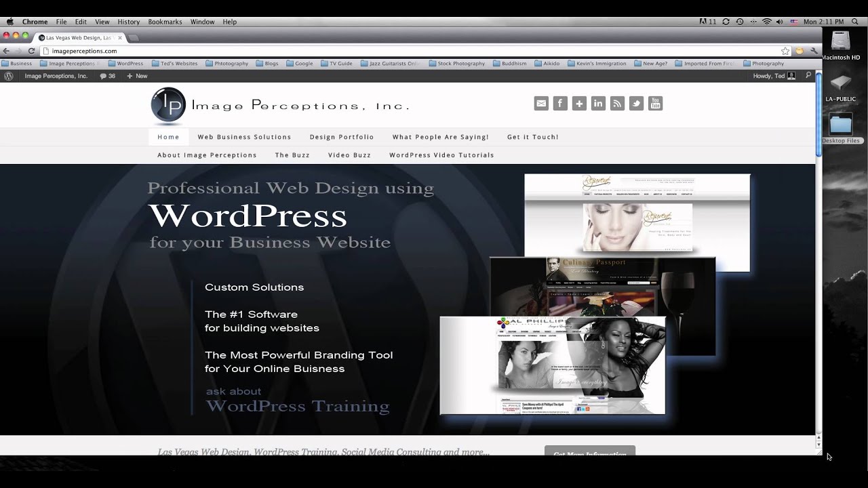The image size is (868, 488).
Task: Reload the page with Chrome refresh
Action: tap(31, 51)
